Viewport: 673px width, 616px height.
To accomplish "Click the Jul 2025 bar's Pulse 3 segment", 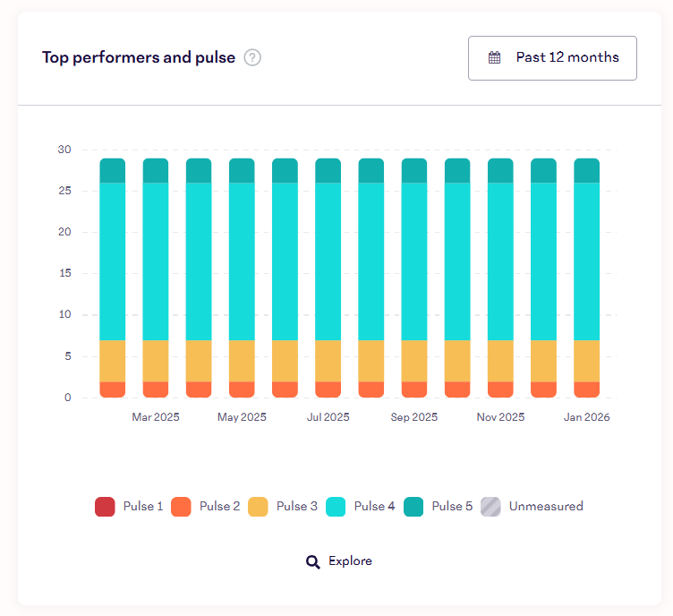I will coord(328,361).
